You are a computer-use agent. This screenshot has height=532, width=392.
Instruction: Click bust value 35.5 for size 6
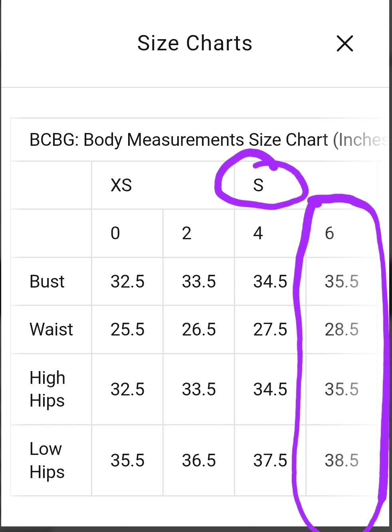[341, 282]
